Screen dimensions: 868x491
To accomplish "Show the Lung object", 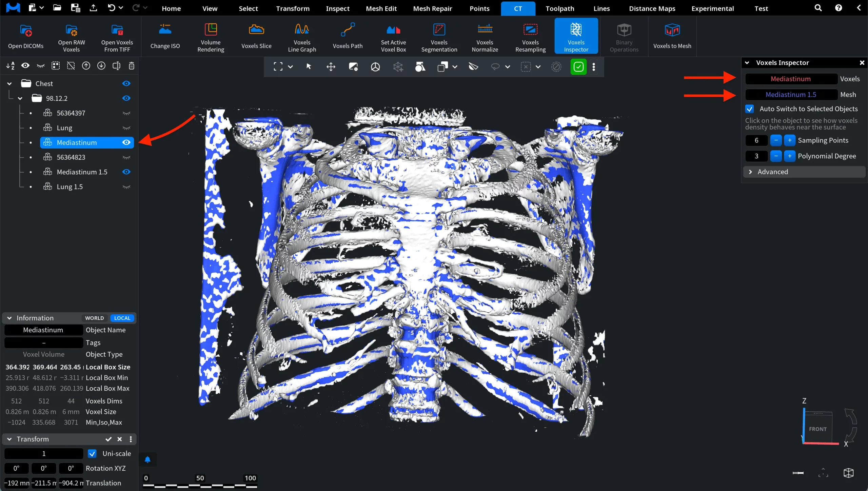I will point(126,128).
